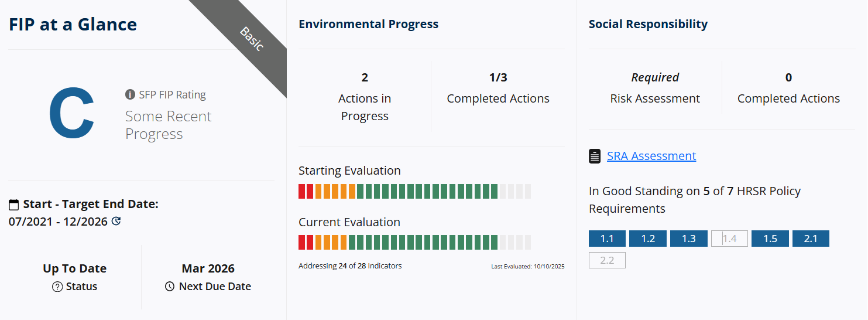Screen dimensions: 868x320
Task: Click the 2 Actions in Progress stat
Action: (x=365, y=97)
